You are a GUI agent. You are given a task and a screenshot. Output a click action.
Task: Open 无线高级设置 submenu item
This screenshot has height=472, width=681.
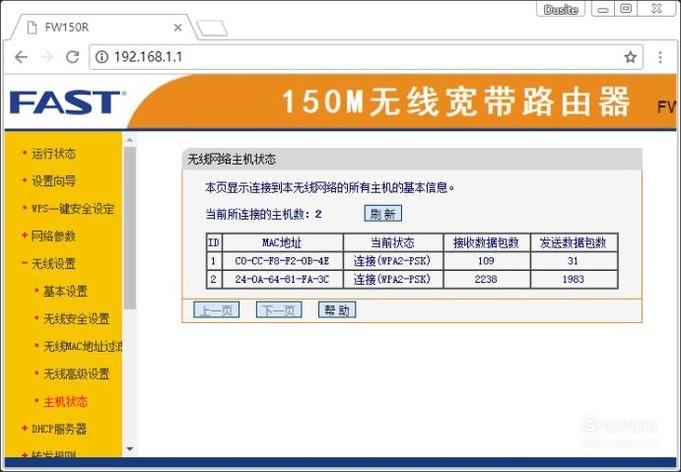(76, 374)
